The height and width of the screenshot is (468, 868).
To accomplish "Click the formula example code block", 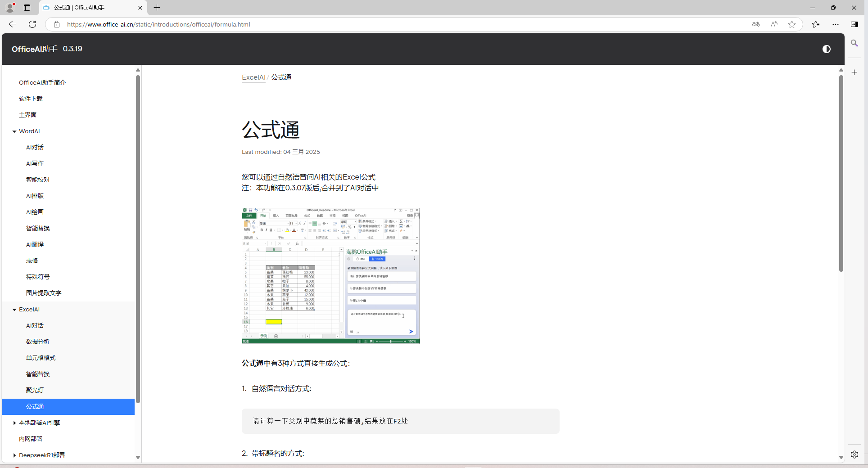I will tap(401, 421).
